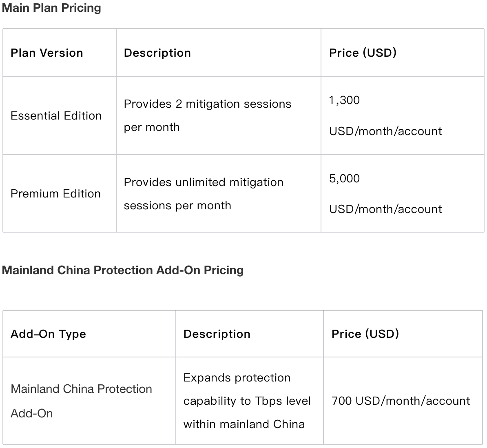Select the Essential Edition plan cell
487x448 pixels.
point(56,116)
